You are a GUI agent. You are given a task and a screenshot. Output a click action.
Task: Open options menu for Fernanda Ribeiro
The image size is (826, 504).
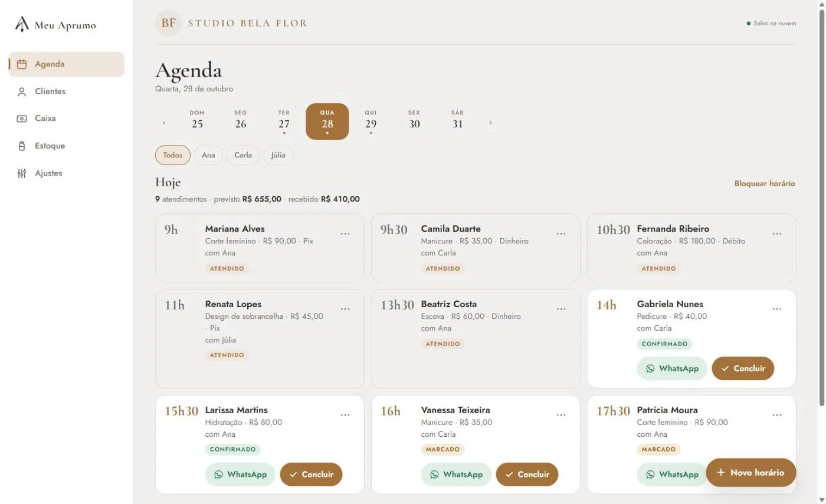click(x=777, y=234)
